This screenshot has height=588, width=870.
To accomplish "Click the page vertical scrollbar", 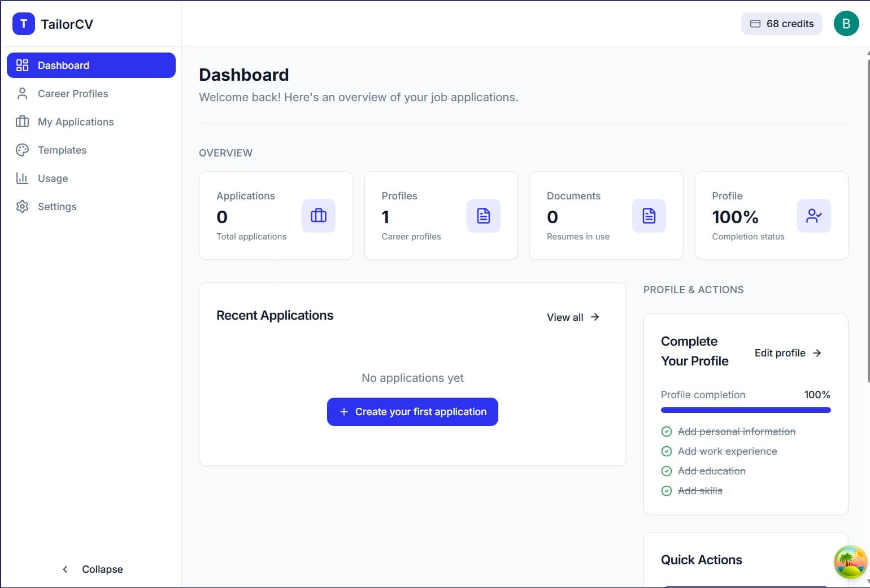I will pyautogui.click(x=867, y=226).
